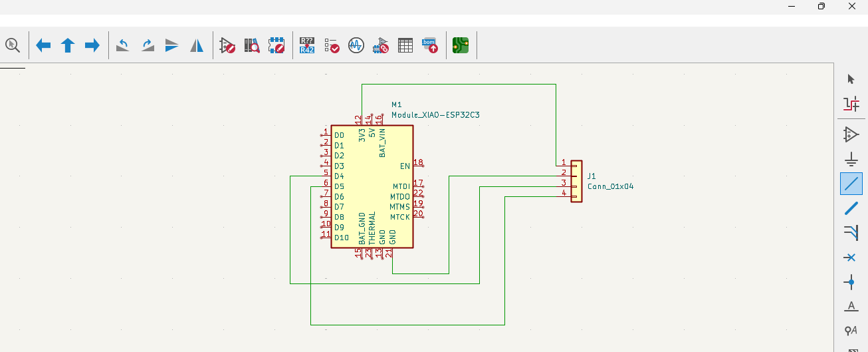Click the MTDI pin label
Screen dimensions: 868x352
tap(401, 187)
